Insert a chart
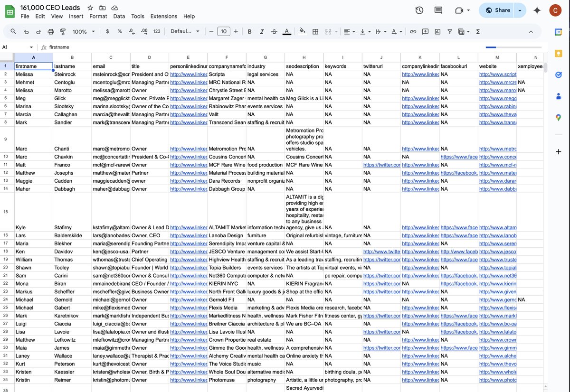This screenshot has height=392, width=570. point(437,31)
